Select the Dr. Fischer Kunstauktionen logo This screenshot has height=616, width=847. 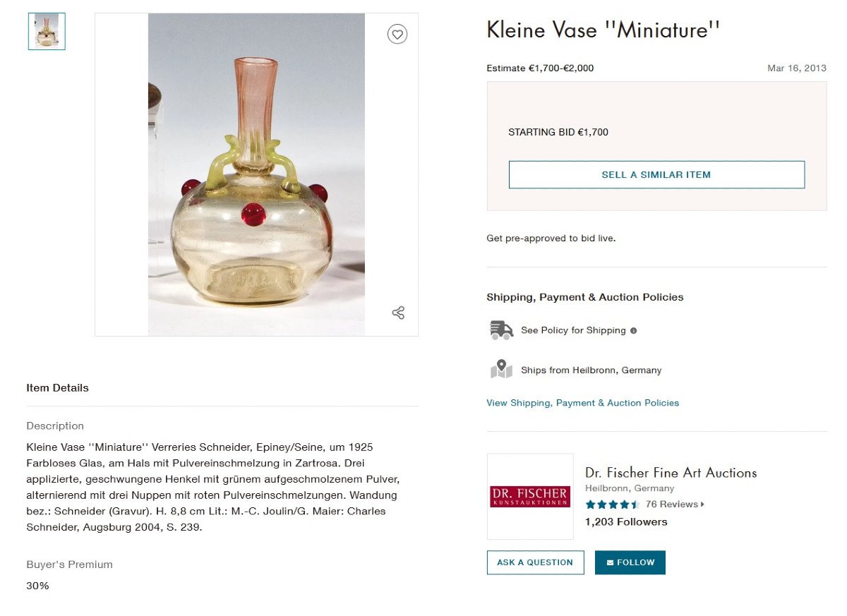pyautogui.click(x=530, y=497)
